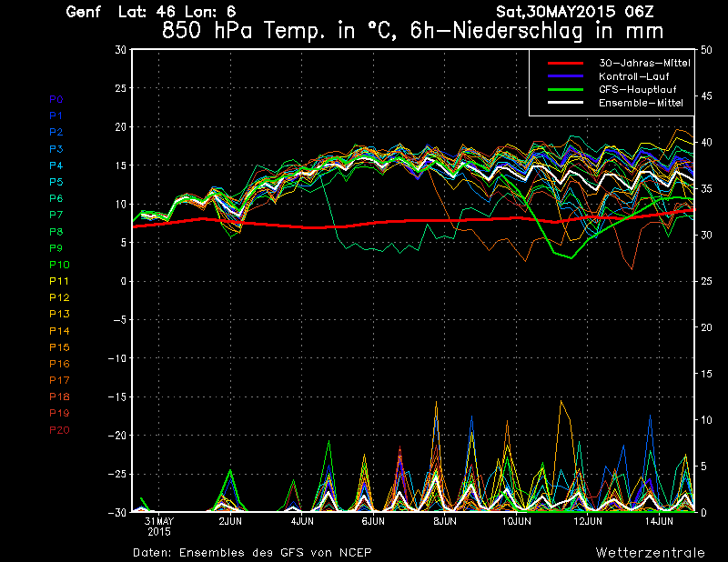Image resolution: width=728 pixels, height=562 pixels.
Task: Click the dark red P20 label
Action: [x=59, y=430]
